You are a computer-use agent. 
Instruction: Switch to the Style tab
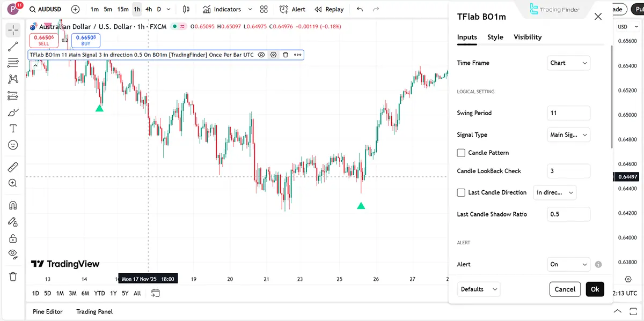pyautogui.click(x=495, y=37)
